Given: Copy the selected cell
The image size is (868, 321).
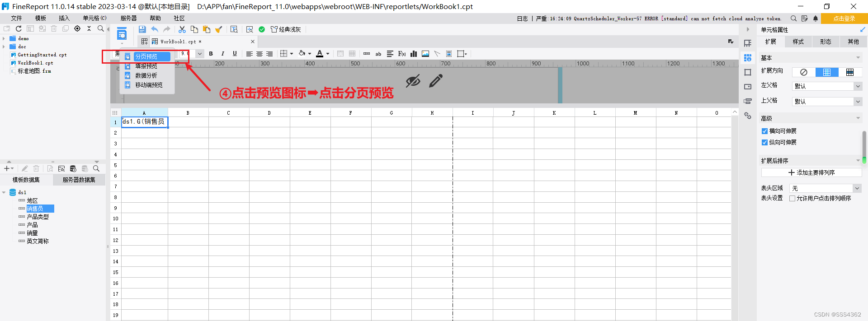Looking at the screenshot, I should [194, 29].
